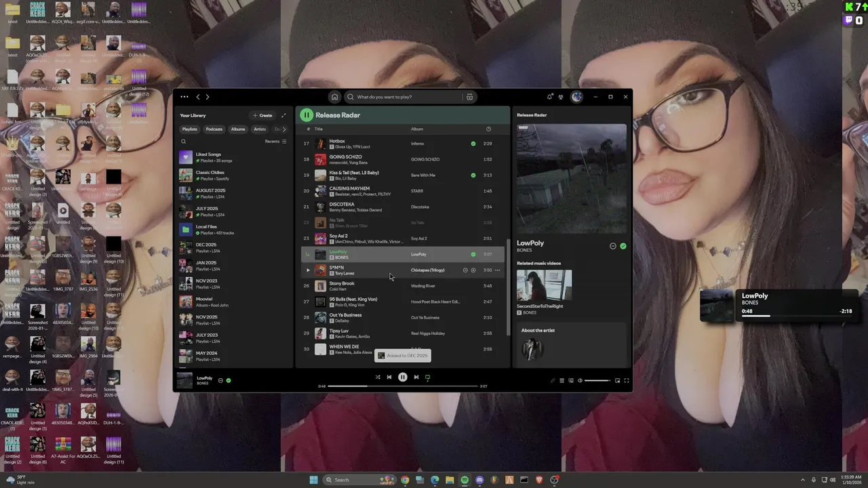This screenshot has height=488, width=868.
Task: Focus the 'What do you want to play?' field
Action: pos(403,97)
